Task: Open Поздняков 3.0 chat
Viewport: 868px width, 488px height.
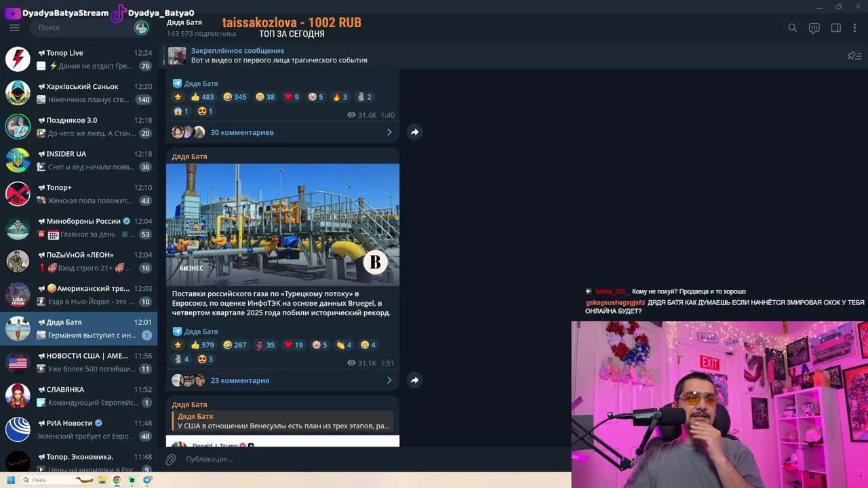Action: pyautogui.click(x=79, y=127)
